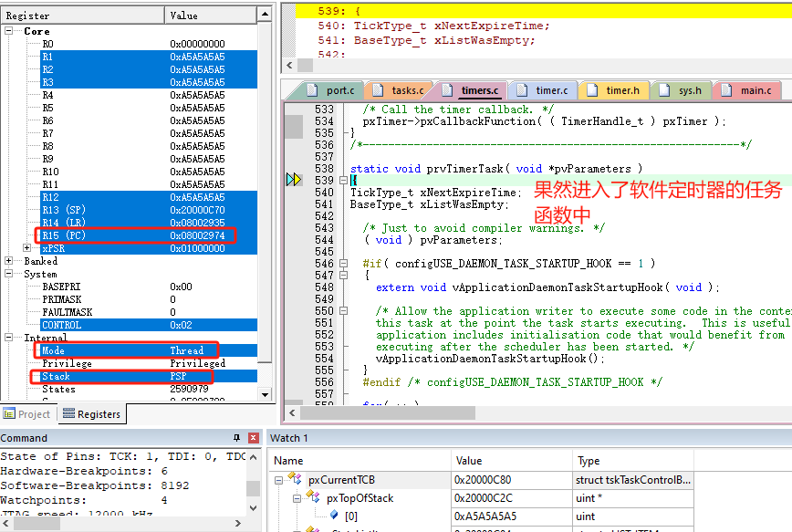Open the timer.h tab
The image size is (792, 532).
pos(615,90)
